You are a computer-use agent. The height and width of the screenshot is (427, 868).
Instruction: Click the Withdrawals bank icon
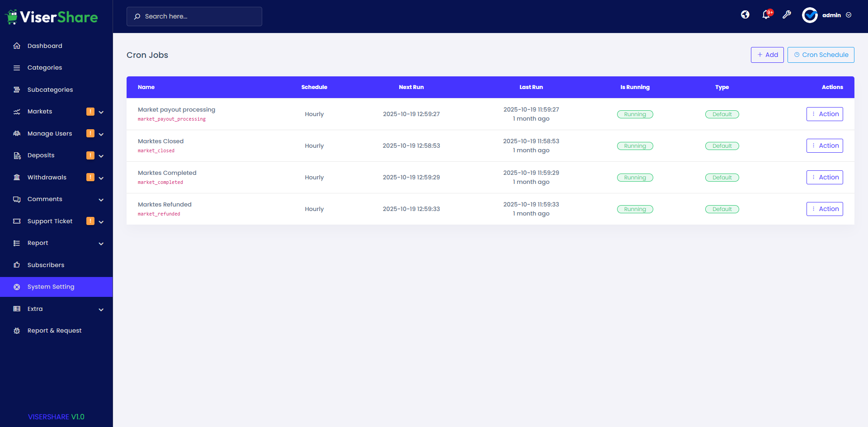point(17,177)
